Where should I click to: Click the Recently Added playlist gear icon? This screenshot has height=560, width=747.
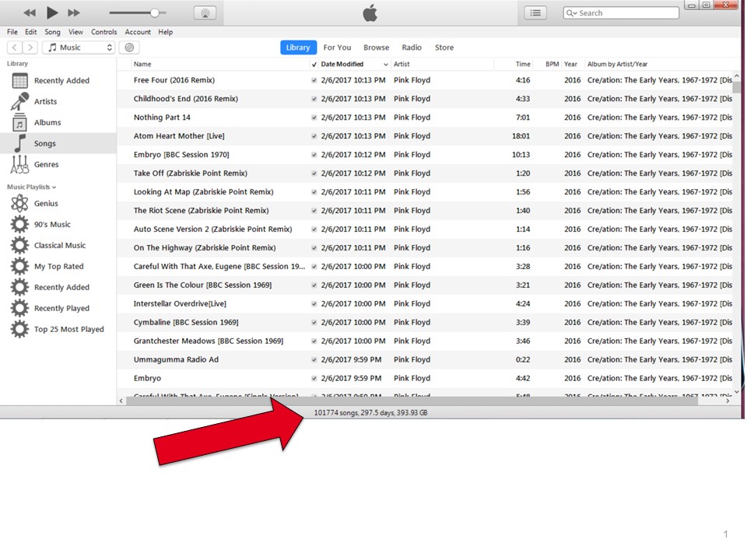click(x=19, y=287)
